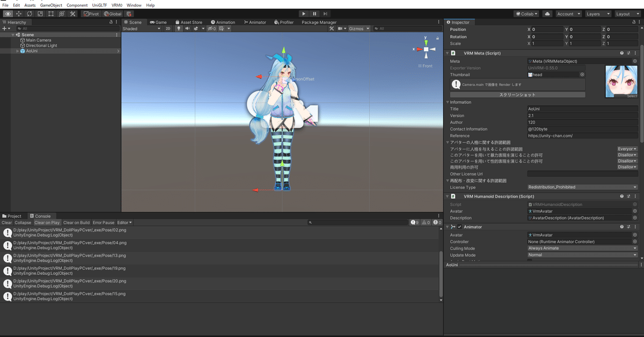644x337 pixels.
Task: Open Animator component kebab menu
Action: (635, 227)
